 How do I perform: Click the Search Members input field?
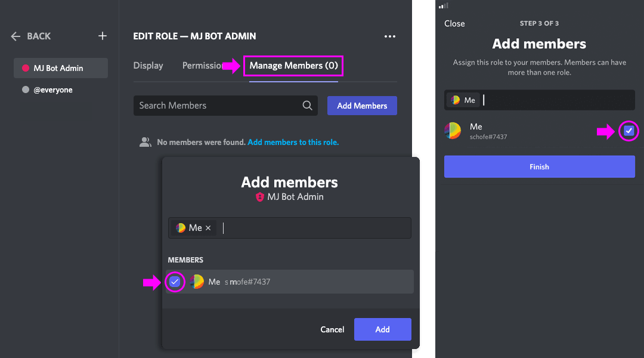coord(225,106)
